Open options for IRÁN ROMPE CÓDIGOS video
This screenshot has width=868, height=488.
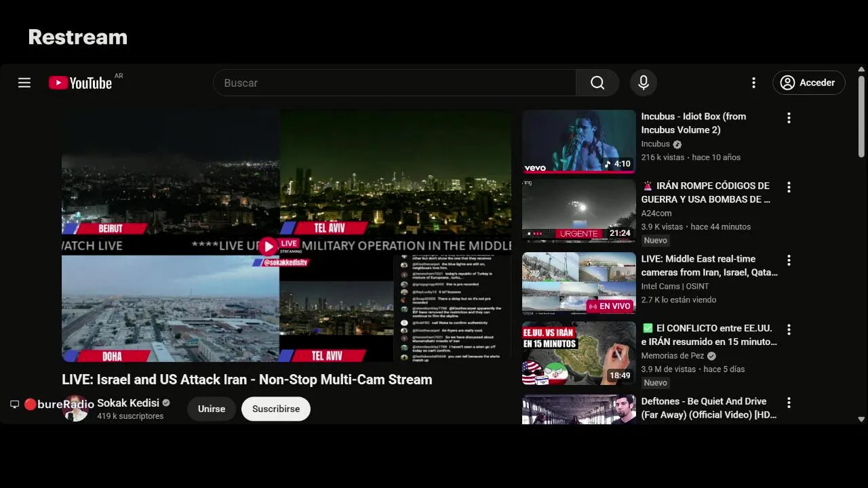pos(789,187)
